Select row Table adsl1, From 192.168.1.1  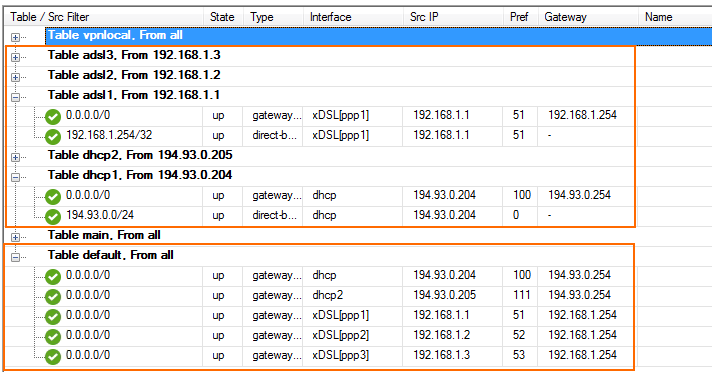[x=134, y=95]
